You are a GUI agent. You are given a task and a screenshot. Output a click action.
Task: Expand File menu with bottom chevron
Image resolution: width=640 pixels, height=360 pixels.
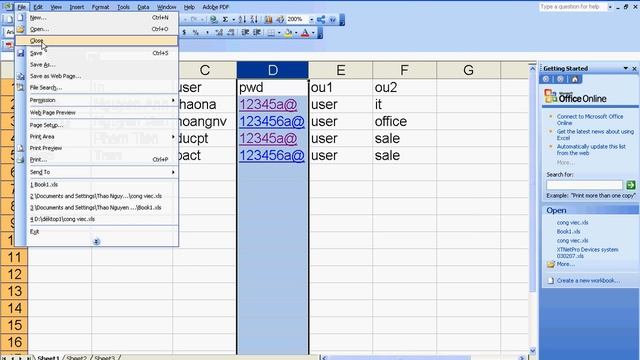click(96, 242)
